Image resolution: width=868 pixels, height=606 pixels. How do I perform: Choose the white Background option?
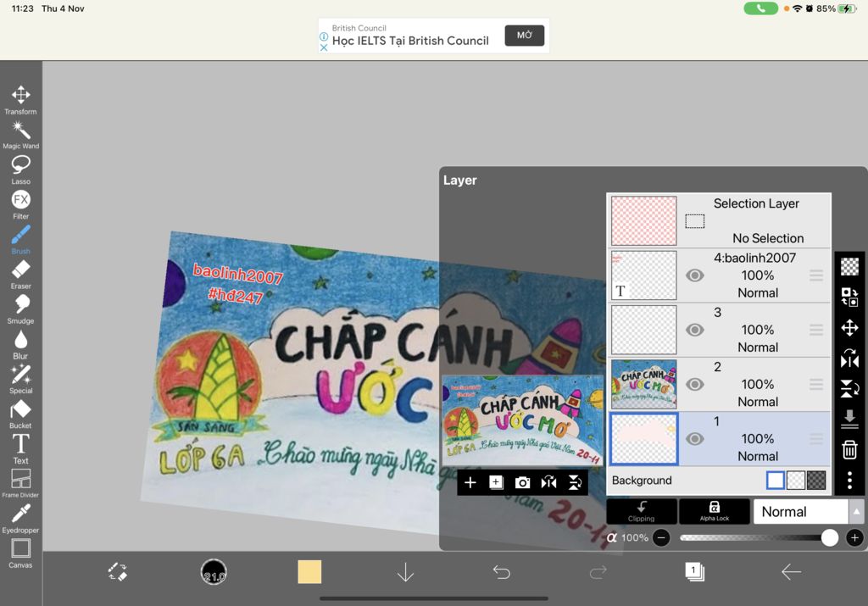776,481
